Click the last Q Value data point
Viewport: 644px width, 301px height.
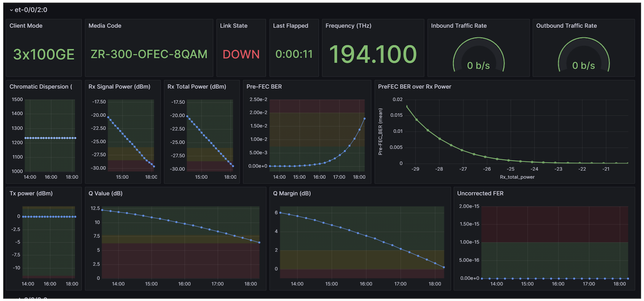[x=259, y=243]
